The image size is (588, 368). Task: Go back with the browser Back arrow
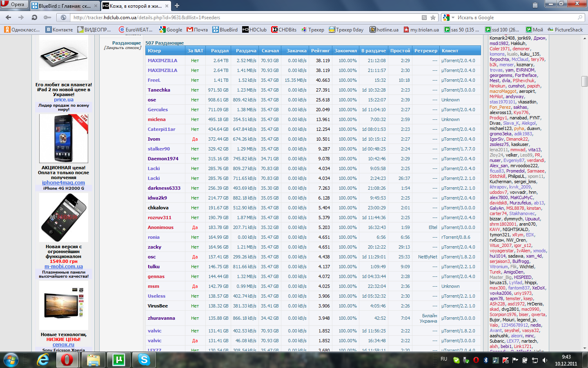[x=8, y=18]
